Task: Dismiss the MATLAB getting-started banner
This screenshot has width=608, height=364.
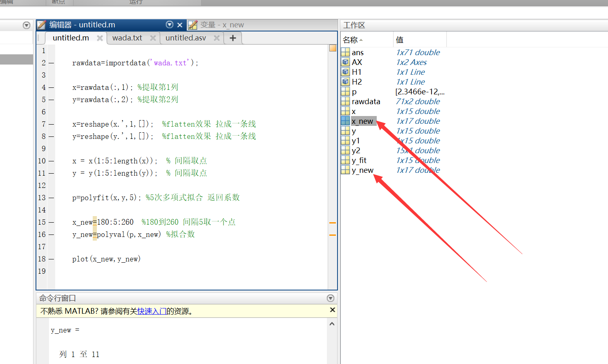Action: tap(332, 310)
